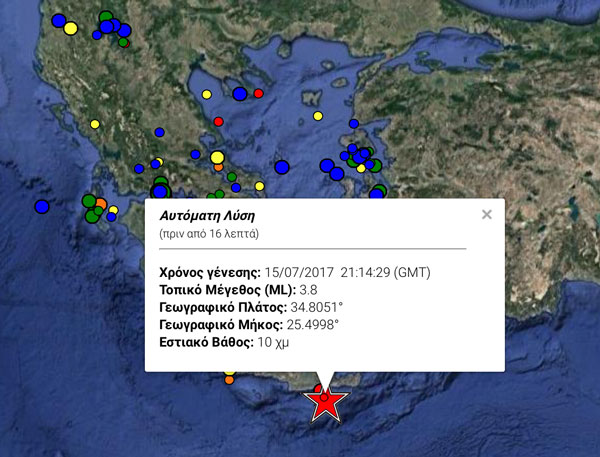Click the yellow marker east of Athens
600x457 pixels.
(x=259, y=186)
